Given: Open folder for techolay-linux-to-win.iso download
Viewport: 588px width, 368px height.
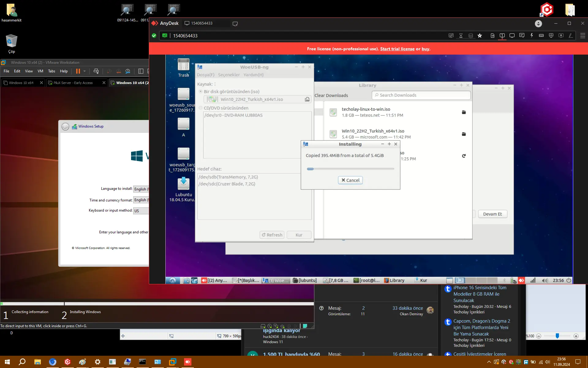Looking at the screenshot, I should tap(464, 112).
